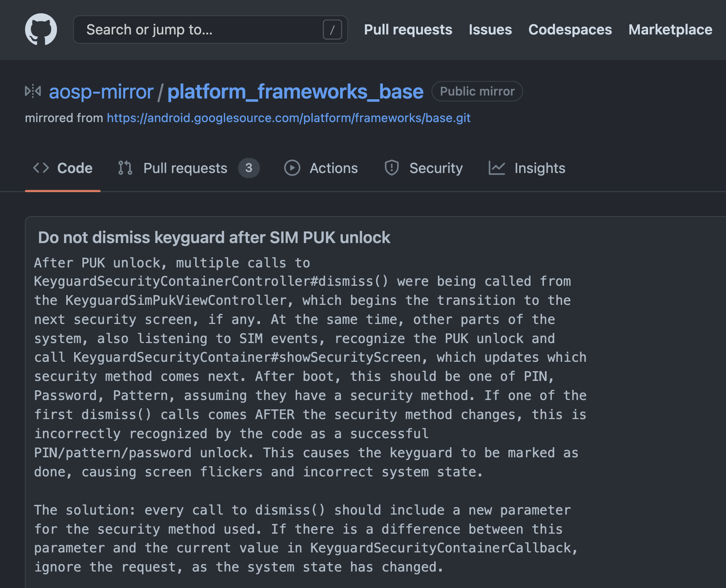This screenshot has width=726, height=588.
Task: Open Marketplace in top navigation
Action: click(x=670, y=30)
